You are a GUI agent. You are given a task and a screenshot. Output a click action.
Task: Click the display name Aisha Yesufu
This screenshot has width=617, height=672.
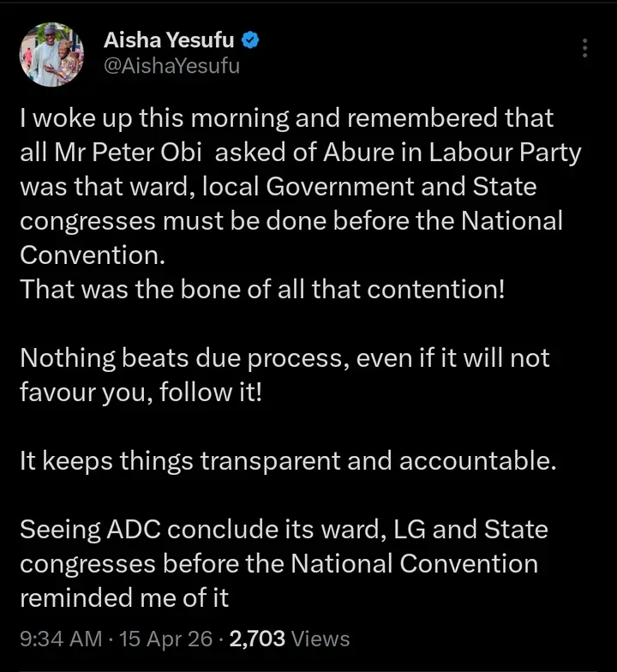(x=171, y=39)
